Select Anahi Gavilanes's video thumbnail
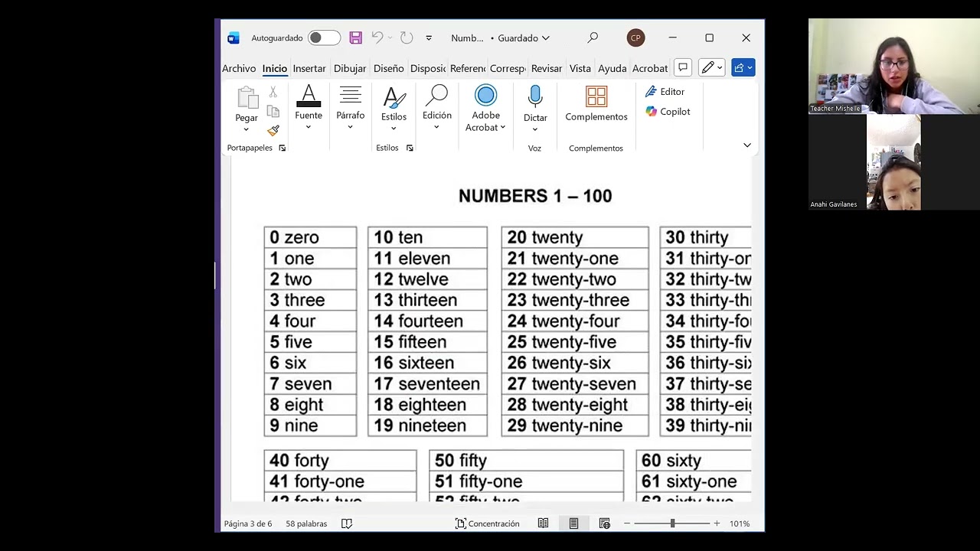This screenshot has height=551, width=980. point(893,162)
